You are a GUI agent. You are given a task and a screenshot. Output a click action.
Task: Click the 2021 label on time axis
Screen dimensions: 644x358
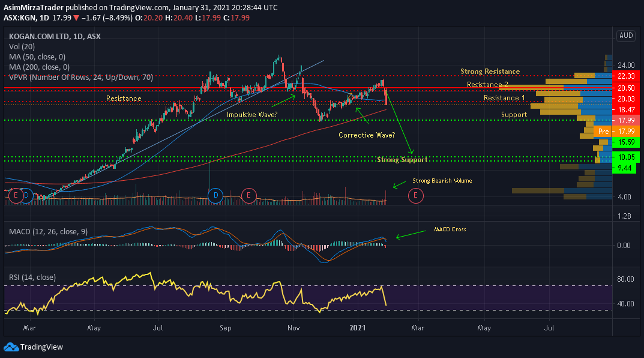click(357, 327)
